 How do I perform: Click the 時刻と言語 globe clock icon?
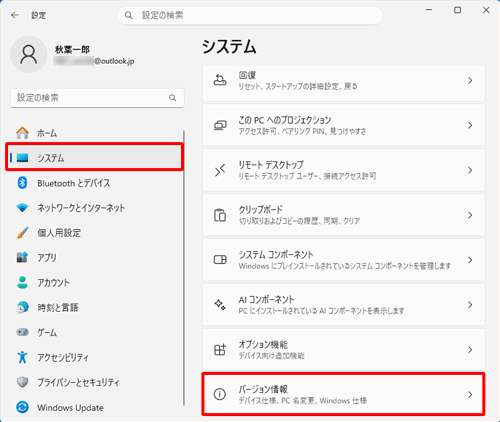coord(22,307)
